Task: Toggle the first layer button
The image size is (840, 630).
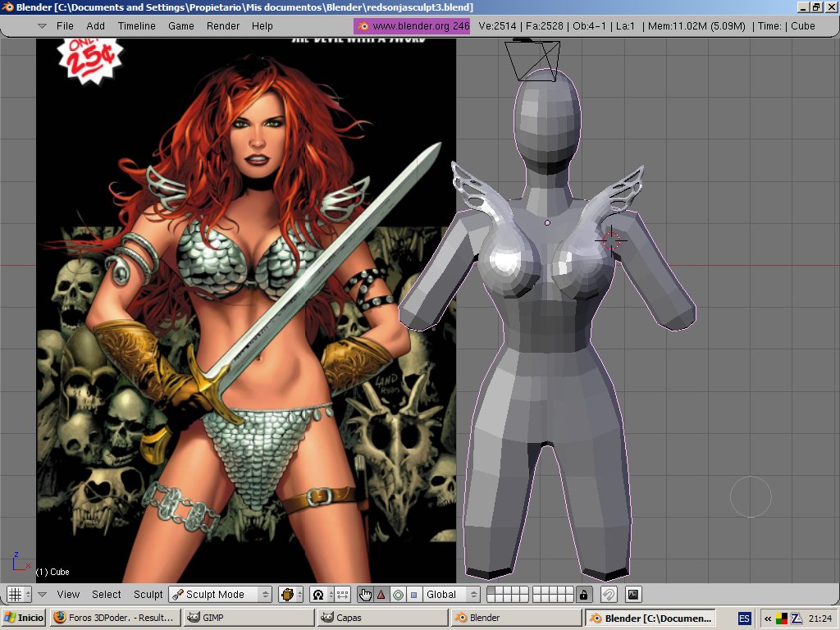Action: click(x=491, y=591)
